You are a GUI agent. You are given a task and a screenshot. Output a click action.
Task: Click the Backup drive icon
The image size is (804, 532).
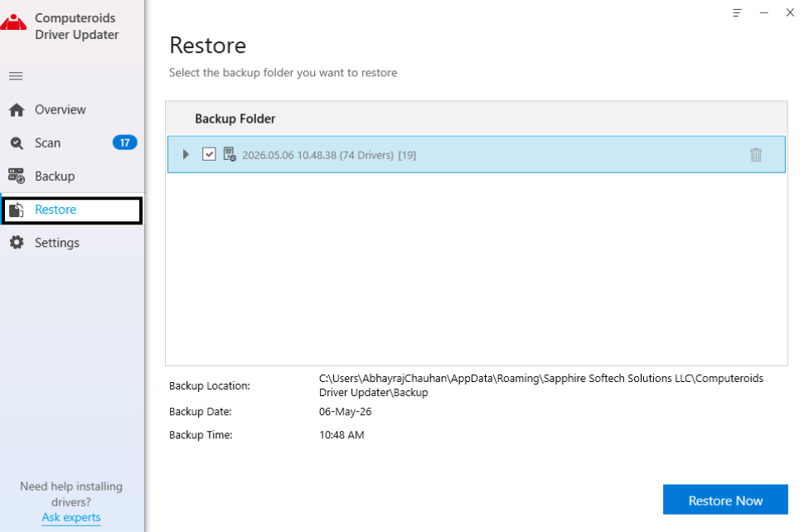click(17, 176)
